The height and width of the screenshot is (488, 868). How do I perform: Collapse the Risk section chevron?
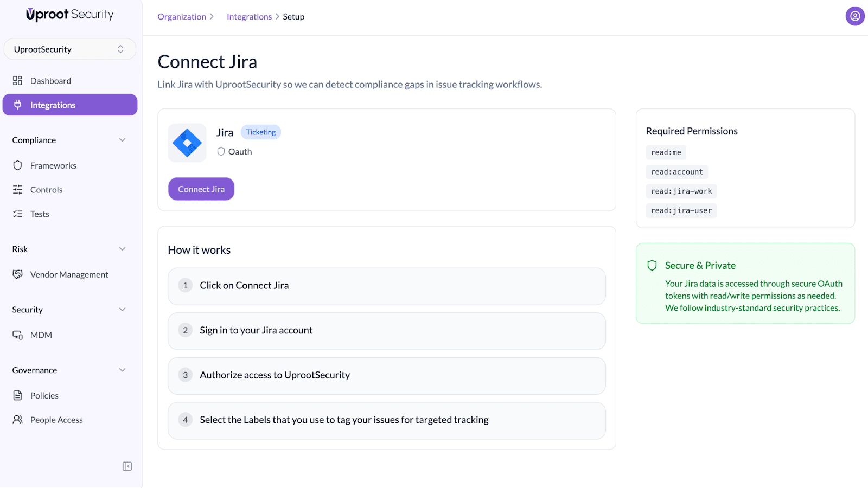click(x=122, y=249)
